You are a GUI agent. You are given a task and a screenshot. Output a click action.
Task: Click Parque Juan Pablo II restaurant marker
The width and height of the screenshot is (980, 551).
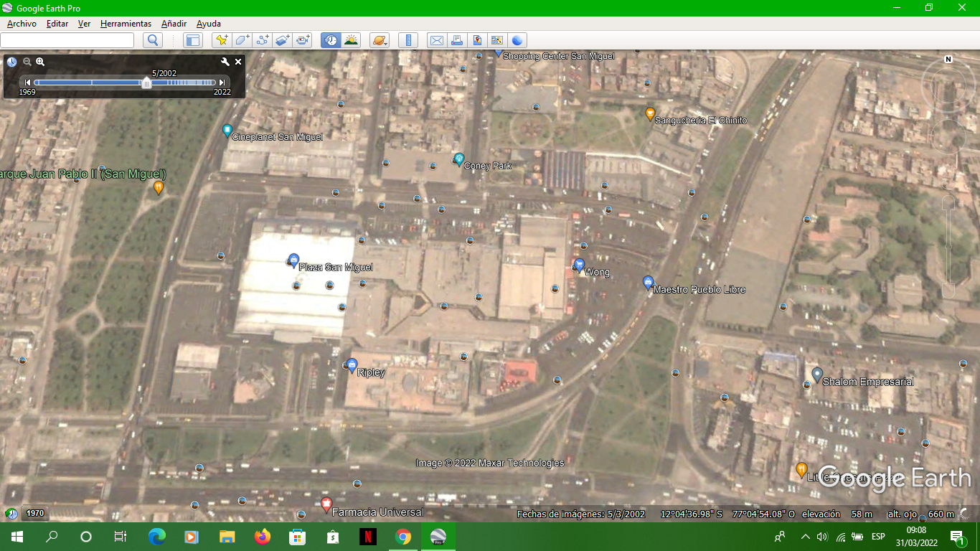(159, 188)
